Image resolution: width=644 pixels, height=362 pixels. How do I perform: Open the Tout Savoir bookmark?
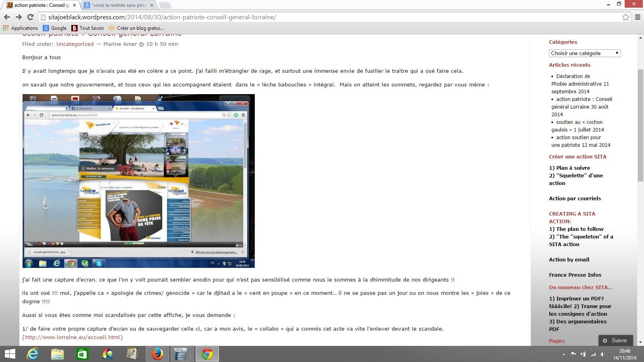pos(88,28)
